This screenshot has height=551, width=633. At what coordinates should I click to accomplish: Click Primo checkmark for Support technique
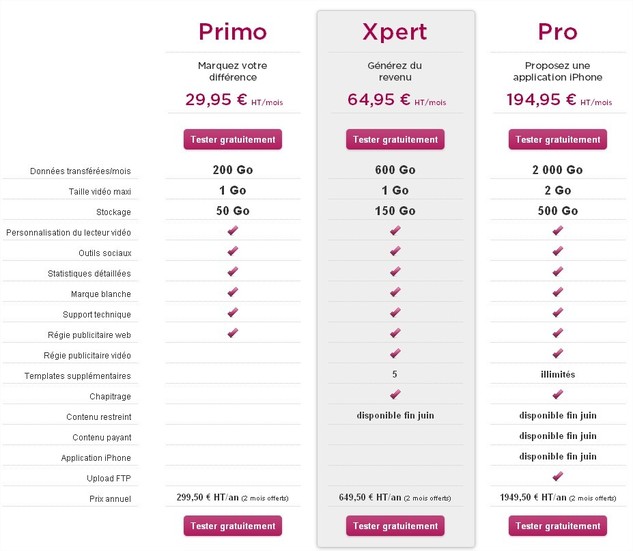point(232,313)
